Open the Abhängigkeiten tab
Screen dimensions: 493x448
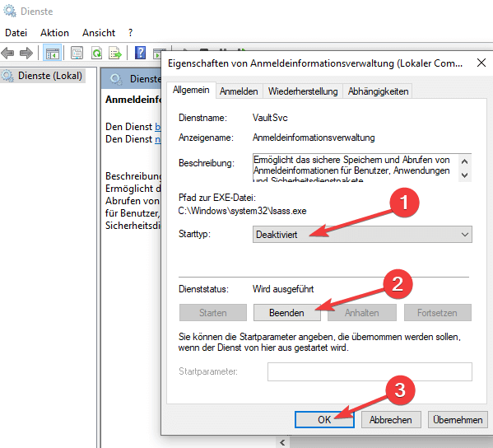click(378, 91)
